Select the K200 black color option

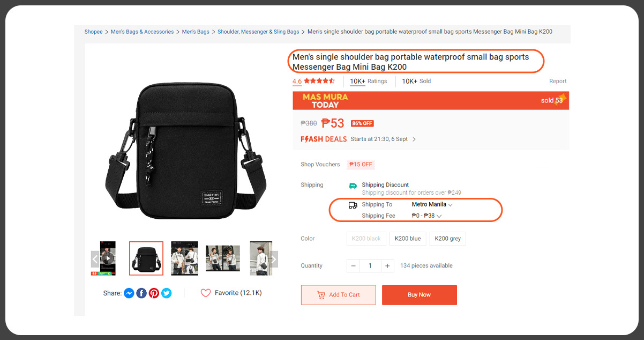click(x=366, y=239)
